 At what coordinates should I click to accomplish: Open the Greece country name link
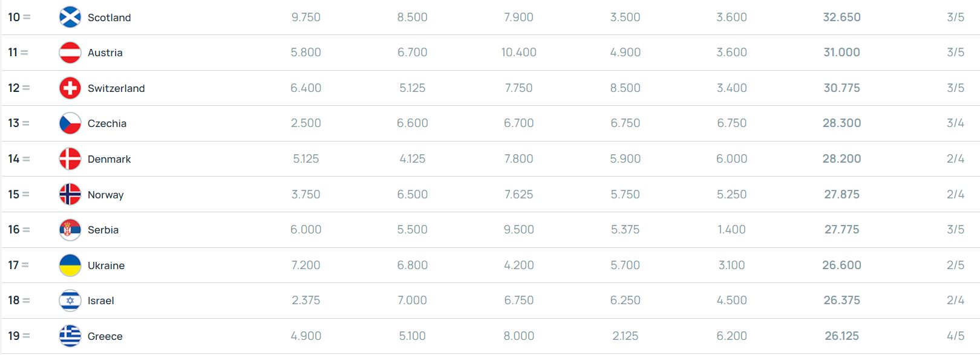pyautogui.click(x=105, y=336)
